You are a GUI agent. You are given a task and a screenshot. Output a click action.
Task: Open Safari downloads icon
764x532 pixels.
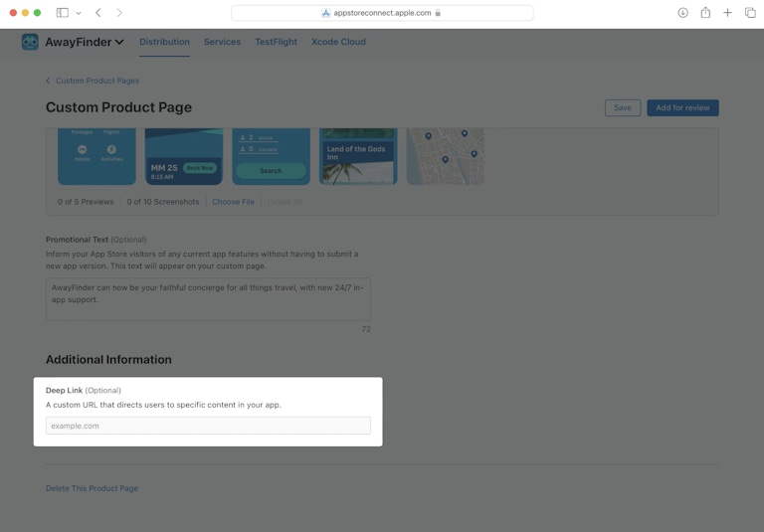[x=682, y=13]
